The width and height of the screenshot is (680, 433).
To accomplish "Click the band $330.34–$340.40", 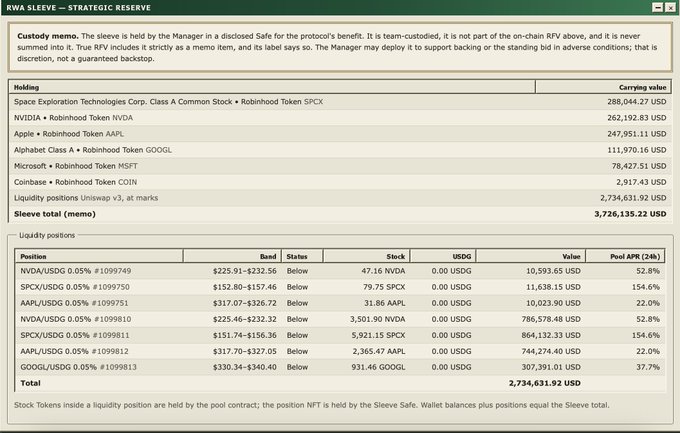I will coord(245,367).
